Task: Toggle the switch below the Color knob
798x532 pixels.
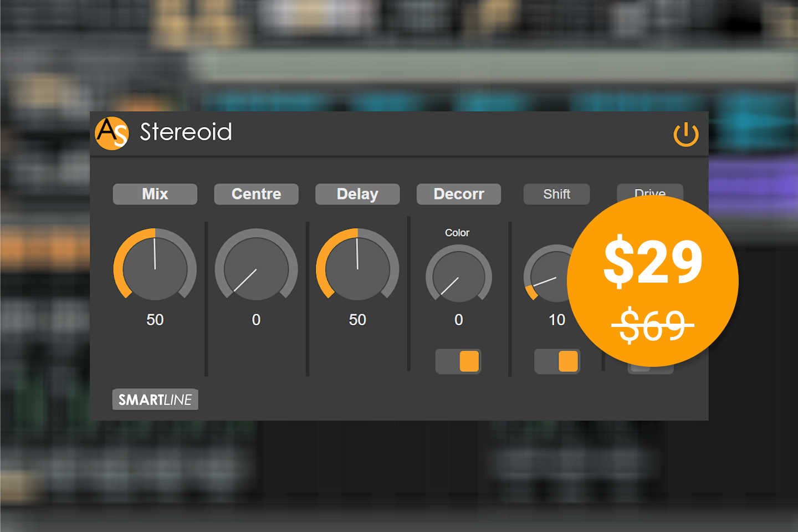Action: [458, 361]
